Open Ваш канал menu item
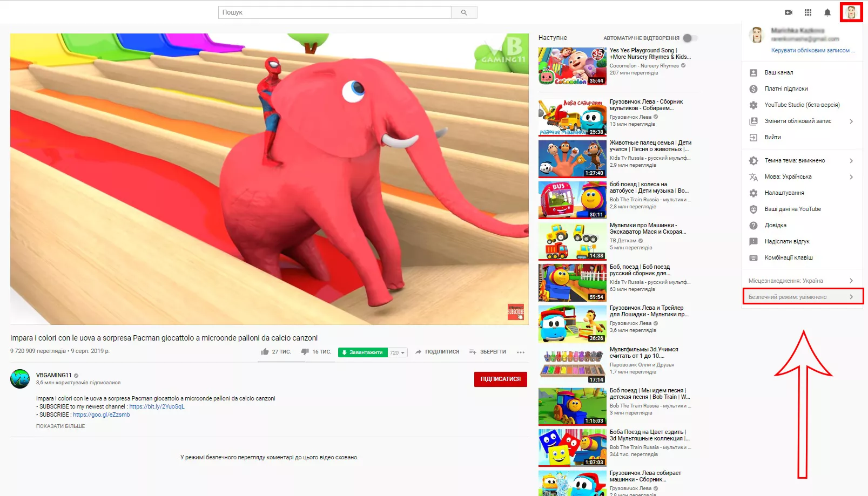The image size is (868, 496). 802,72
